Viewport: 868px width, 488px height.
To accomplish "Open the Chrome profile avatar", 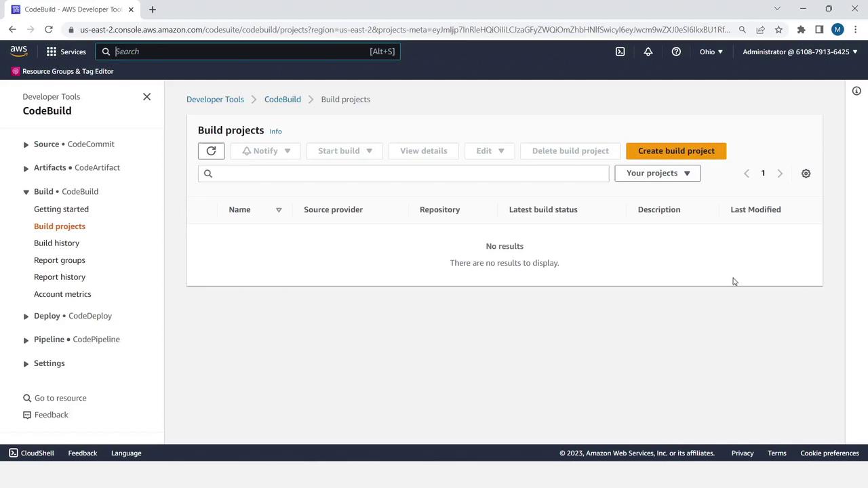I will point(837,29).
